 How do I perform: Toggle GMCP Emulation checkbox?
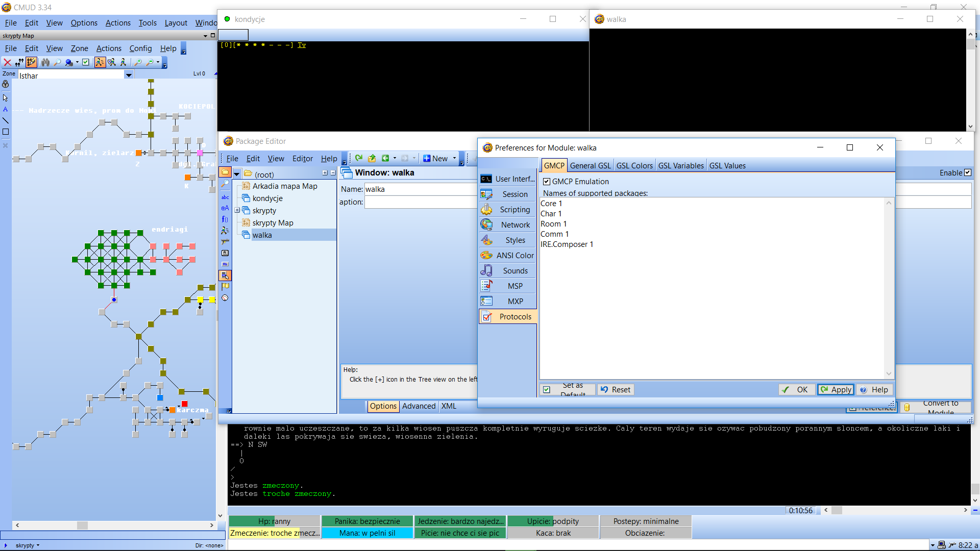(547, 181)
